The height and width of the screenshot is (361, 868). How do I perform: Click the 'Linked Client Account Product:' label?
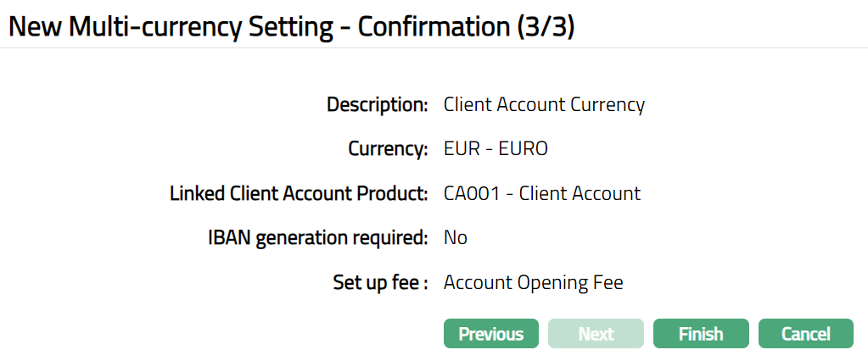299,193
